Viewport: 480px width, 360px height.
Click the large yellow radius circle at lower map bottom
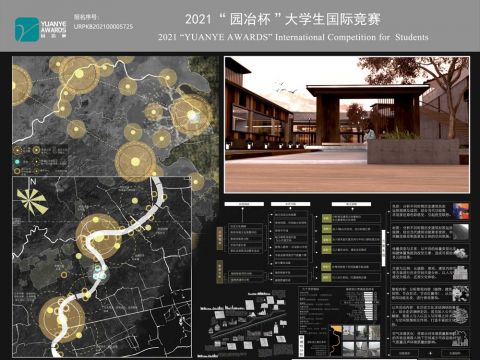pos(62,319)
